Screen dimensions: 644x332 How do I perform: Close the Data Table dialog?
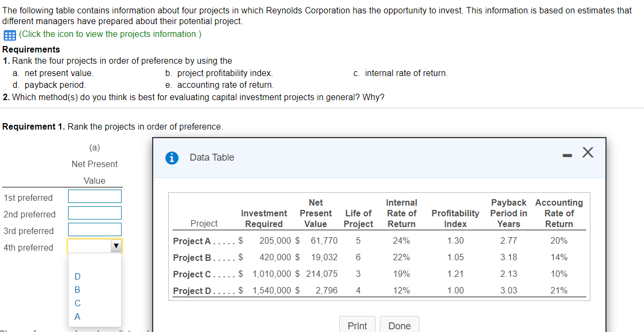tap(587, 153)
